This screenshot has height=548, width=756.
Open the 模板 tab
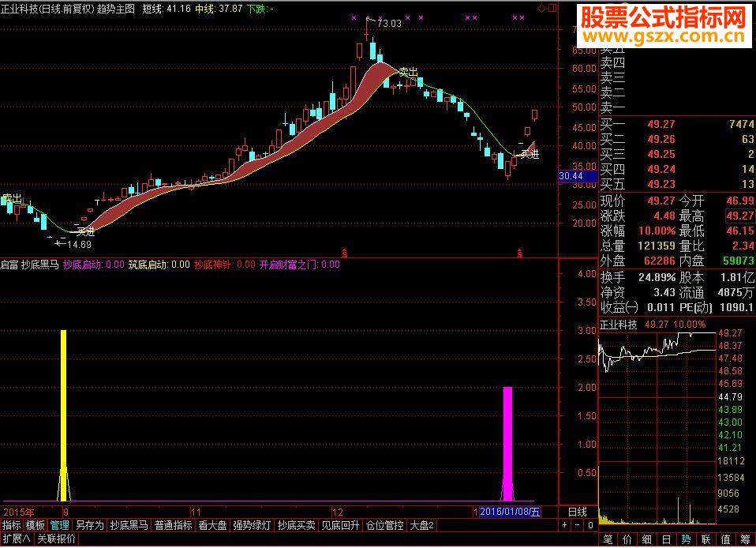(36, 525)
